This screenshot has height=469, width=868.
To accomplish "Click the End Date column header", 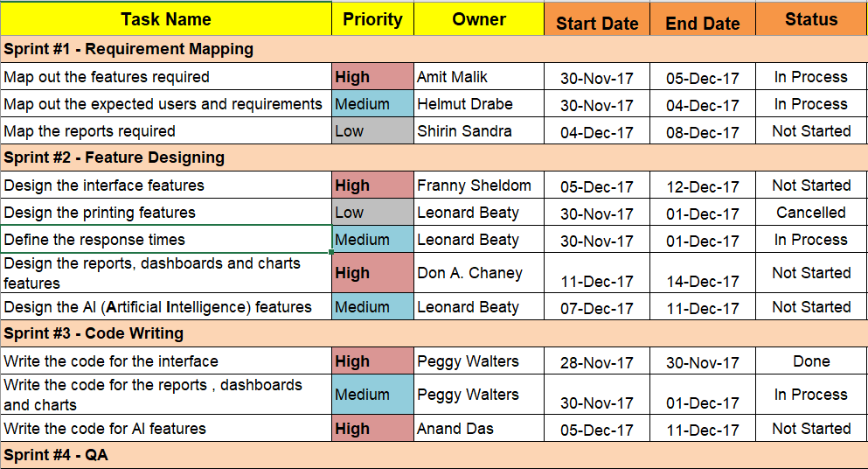I will point(703,24).
